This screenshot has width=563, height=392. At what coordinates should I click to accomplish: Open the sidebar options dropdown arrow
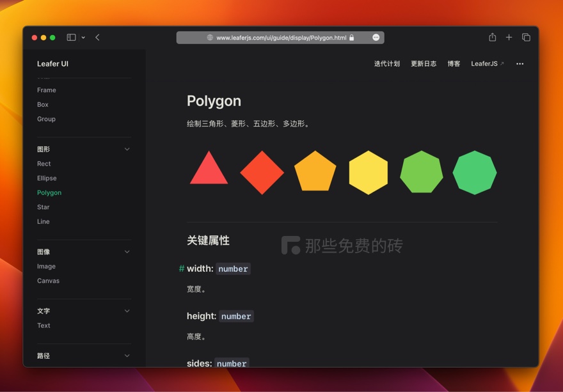coord(83,37)
